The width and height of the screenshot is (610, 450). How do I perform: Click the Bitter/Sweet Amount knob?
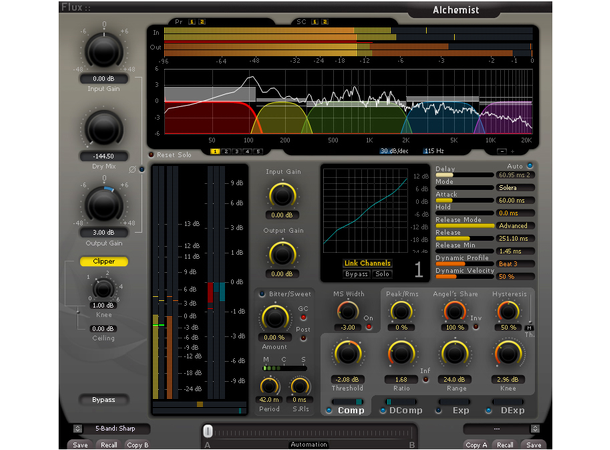pyautogui.click(x=275, y=318)
